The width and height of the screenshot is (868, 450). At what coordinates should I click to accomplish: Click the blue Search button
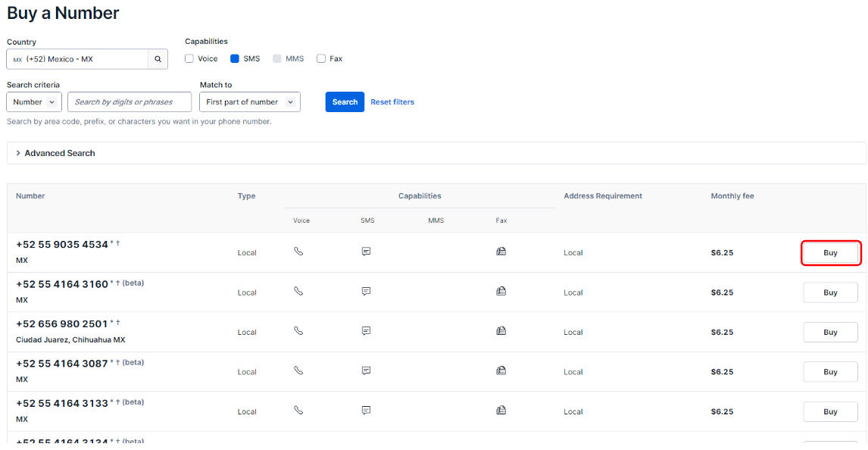(x=345, y=102)
